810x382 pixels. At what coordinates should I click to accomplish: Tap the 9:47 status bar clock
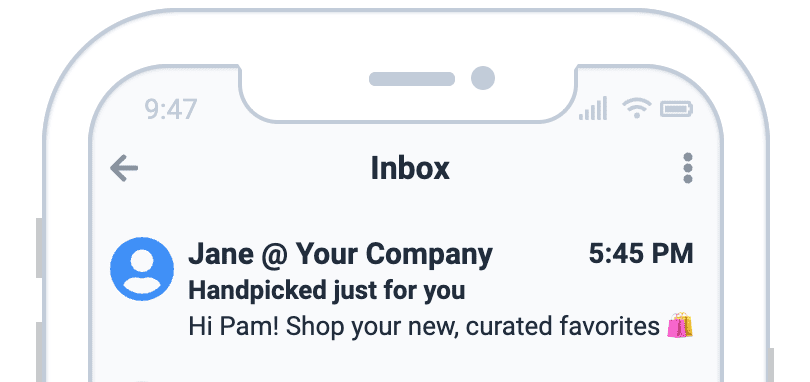[x=170, y=110]
